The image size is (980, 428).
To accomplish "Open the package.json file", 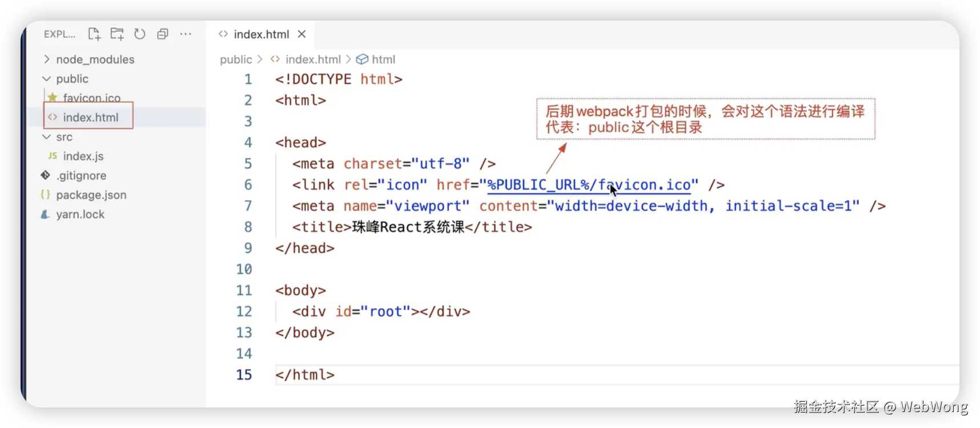I will click(91, 195).
